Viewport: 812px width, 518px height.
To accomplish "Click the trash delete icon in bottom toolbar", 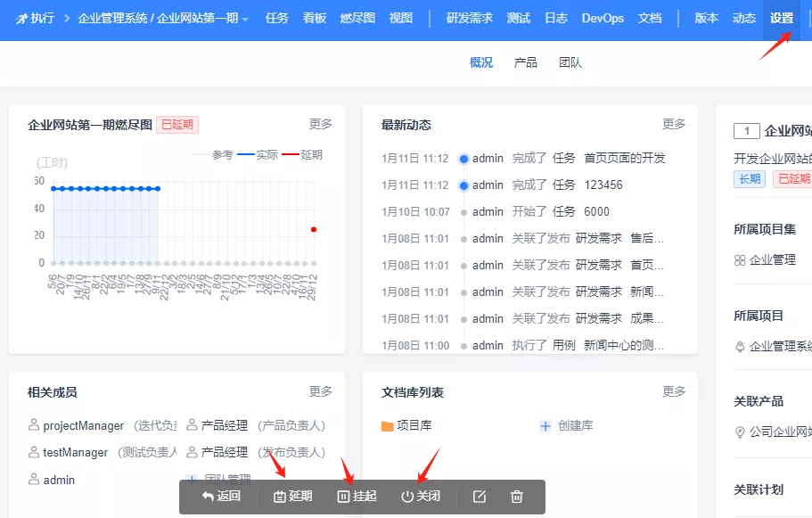I will pyautogui.click(x=516, y=497).
